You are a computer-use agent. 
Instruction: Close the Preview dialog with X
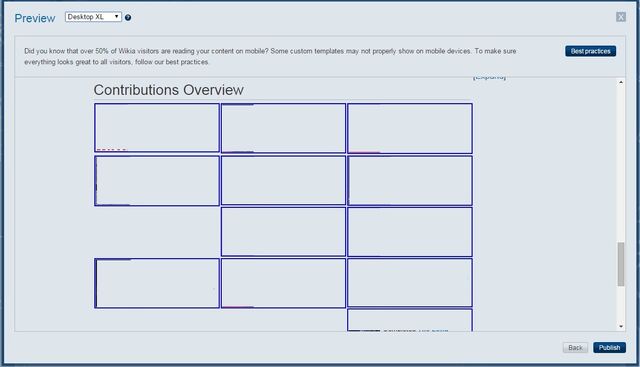click(x=621, y=17)
